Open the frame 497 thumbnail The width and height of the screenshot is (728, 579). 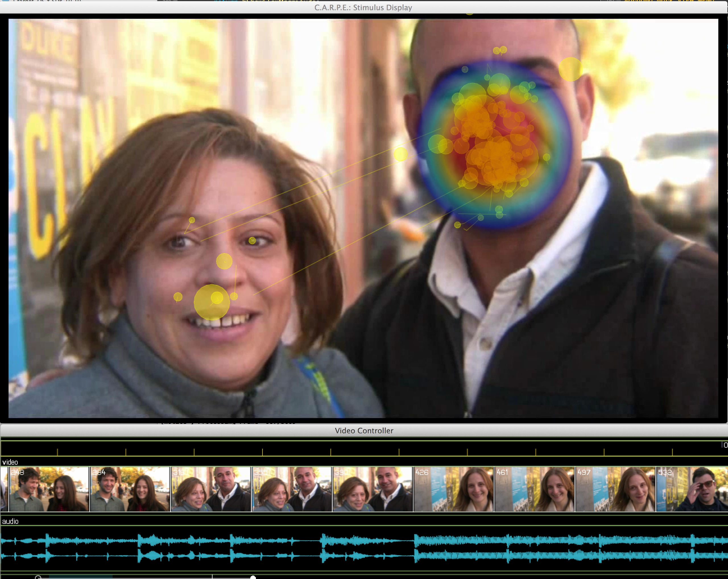click(615, 489)
